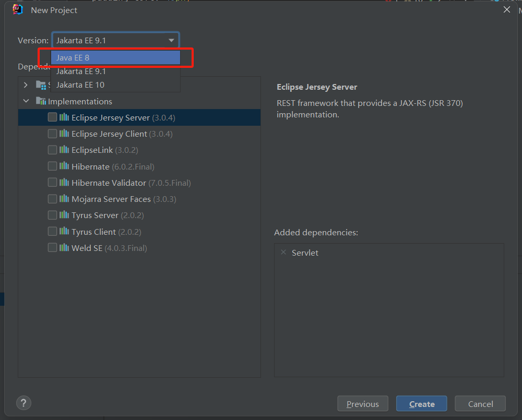
Task: Click the Servlet entry in added dependencies
Action: (x=305, y=253)
